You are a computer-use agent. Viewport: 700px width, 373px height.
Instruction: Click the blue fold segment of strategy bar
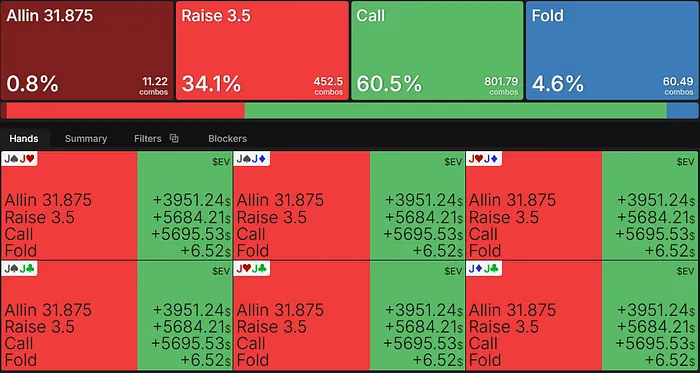coord(682,110)
